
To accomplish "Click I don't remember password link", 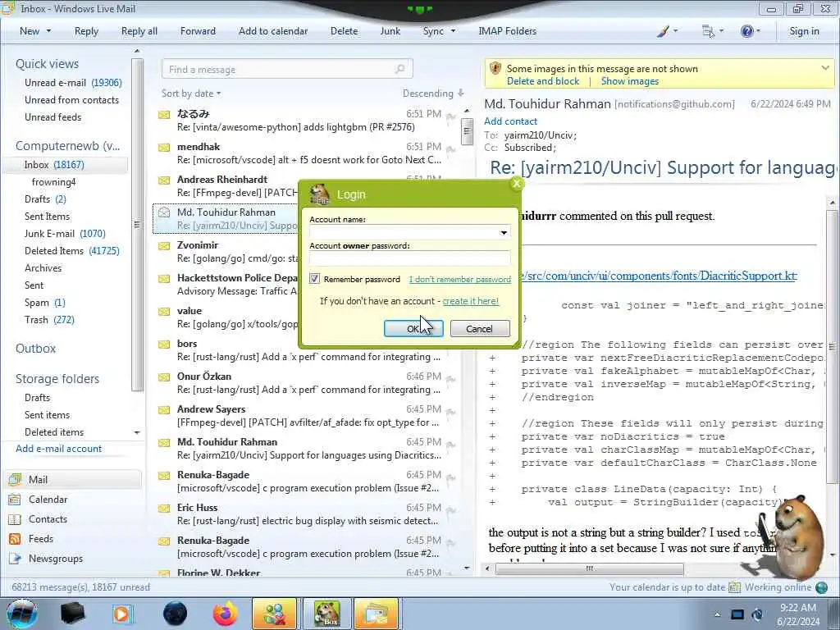I will pos(459,279).
